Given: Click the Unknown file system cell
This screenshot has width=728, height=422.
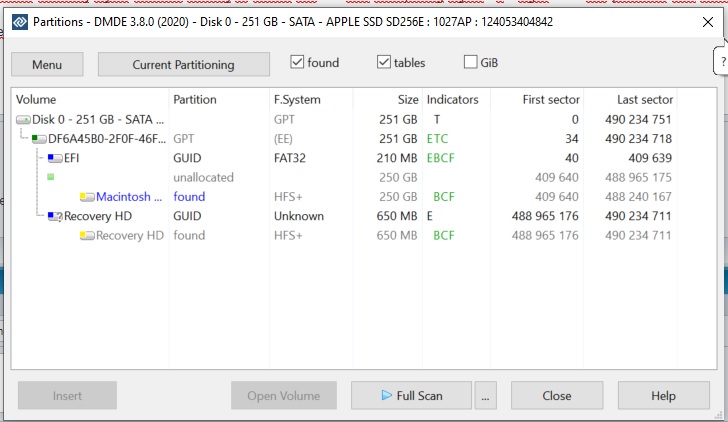Looking at the screenshot, I should [299, 216].
